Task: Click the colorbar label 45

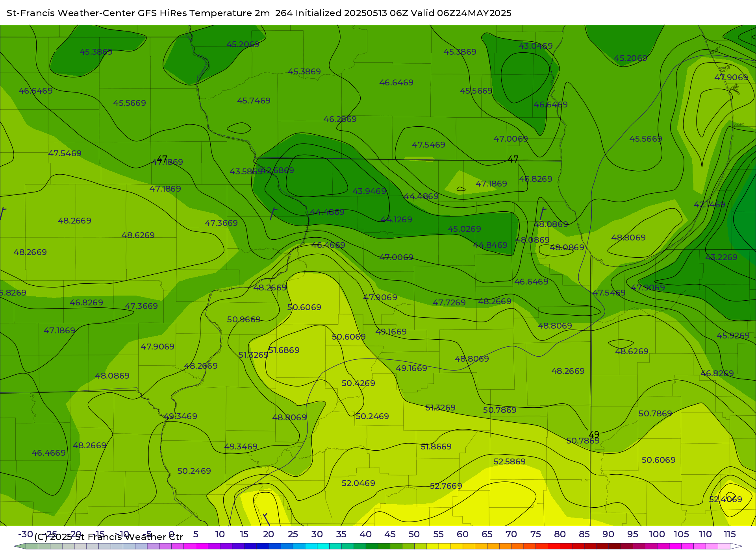Action: click(390, 534)
